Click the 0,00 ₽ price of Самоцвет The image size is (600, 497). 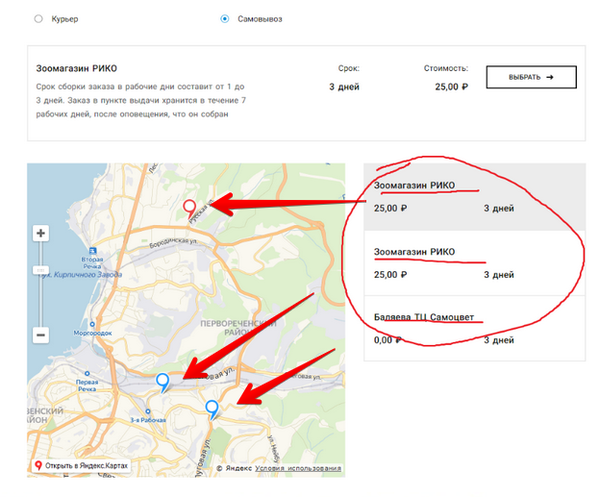pyautogui.click(x=388, y=340)
